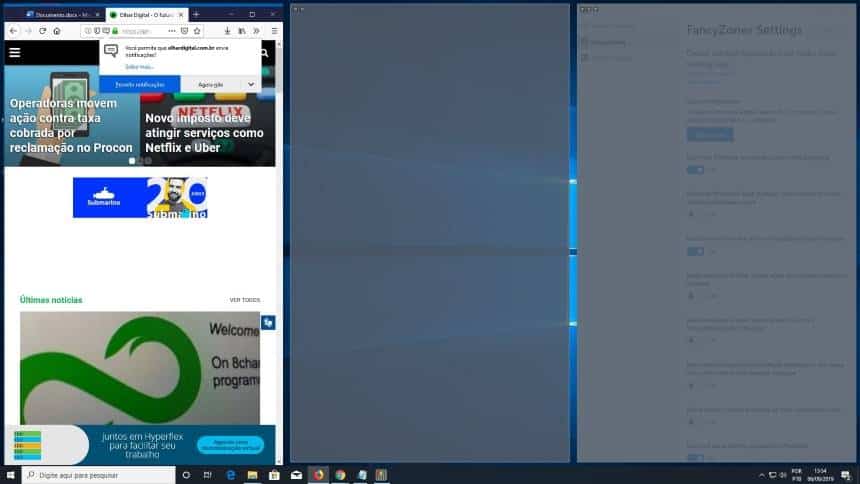This screenshot has height=484, width=860.
Task: Open headline about Netflix and Uber tax
Action: pos(204,133)
